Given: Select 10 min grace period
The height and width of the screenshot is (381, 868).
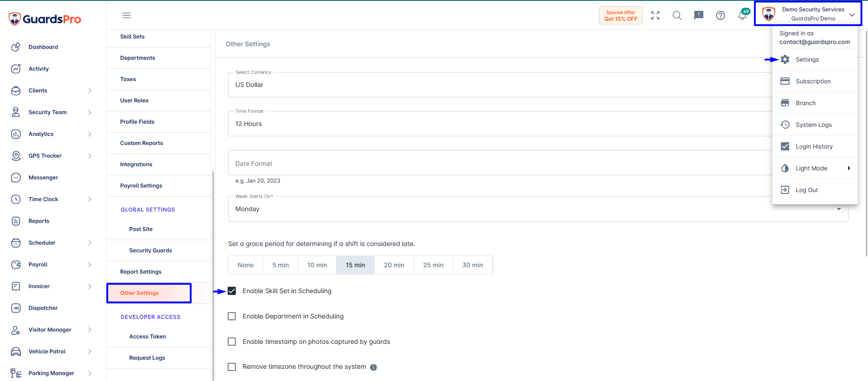Looking at the screenshot, I should coord(317,265).
